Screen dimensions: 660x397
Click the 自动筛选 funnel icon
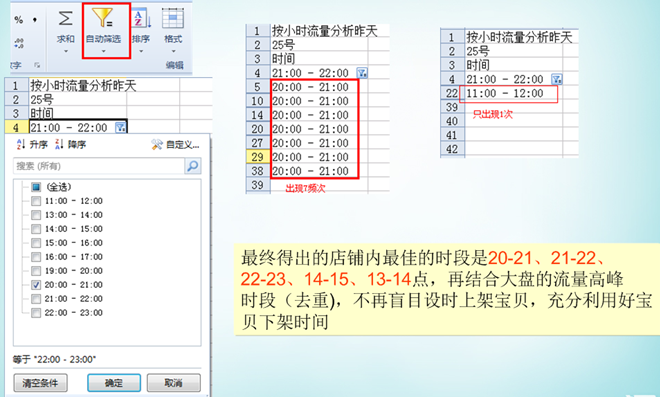pos(102,18)
